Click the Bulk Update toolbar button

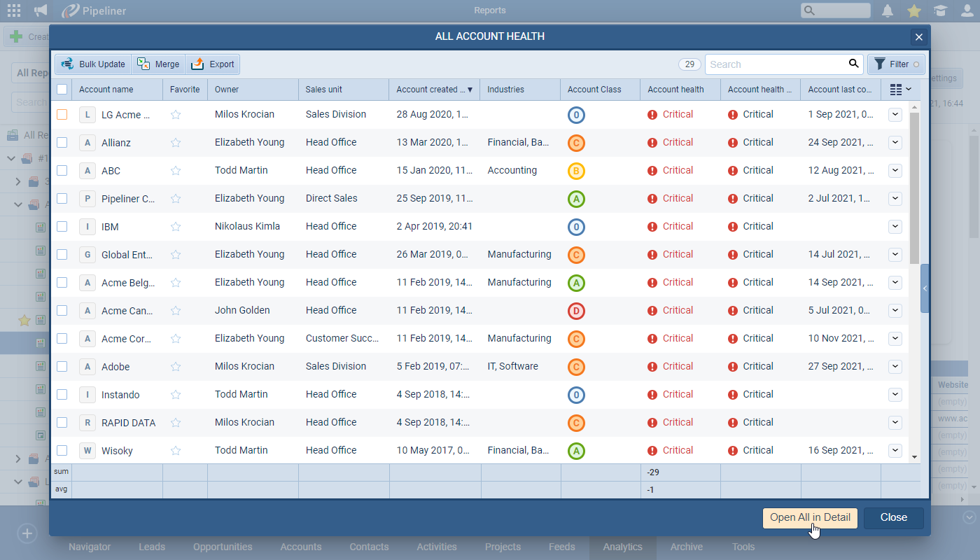[x=93, y=64]
